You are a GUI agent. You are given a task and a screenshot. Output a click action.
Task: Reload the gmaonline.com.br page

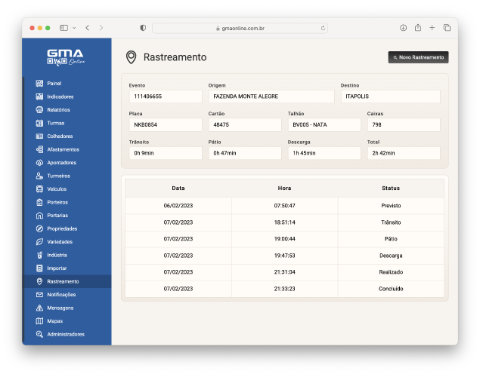[323, 28]
